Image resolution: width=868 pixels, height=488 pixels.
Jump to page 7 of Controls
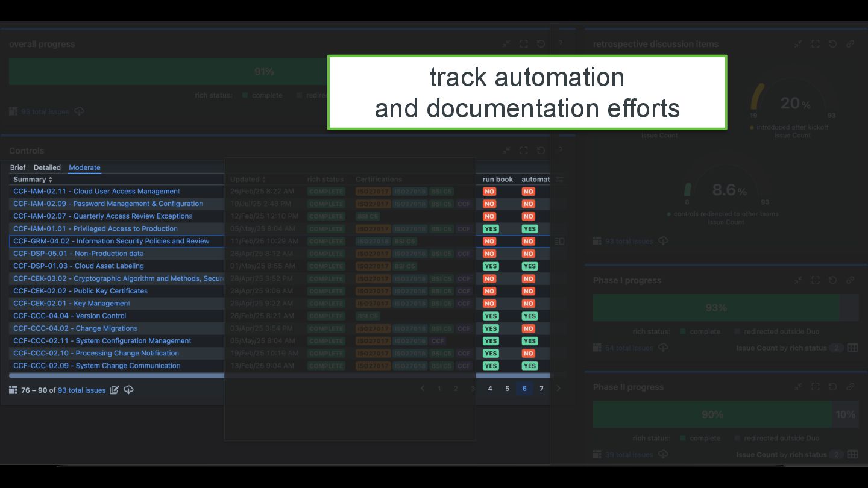pyautogui.click(x=541, y=389)
